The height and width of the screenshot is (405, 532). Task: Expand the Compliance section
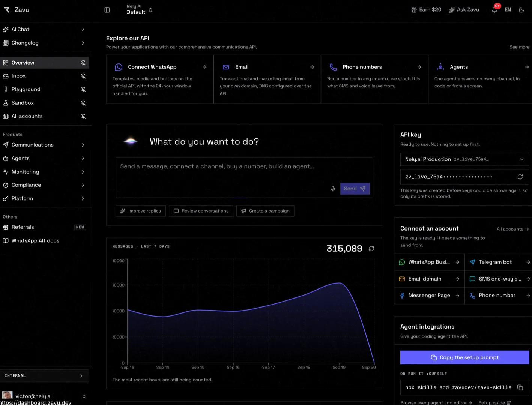pos(44,185)
